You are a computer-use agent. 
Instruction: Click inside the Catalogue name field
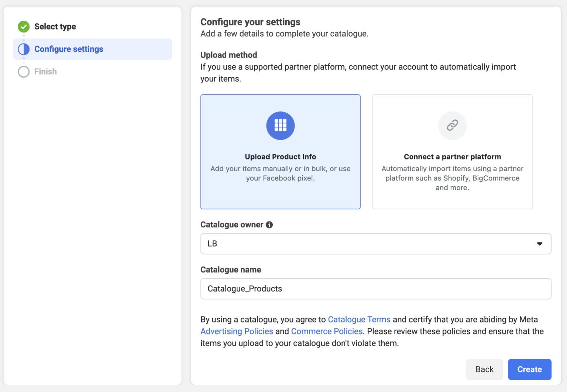click(x=375, y=289)
